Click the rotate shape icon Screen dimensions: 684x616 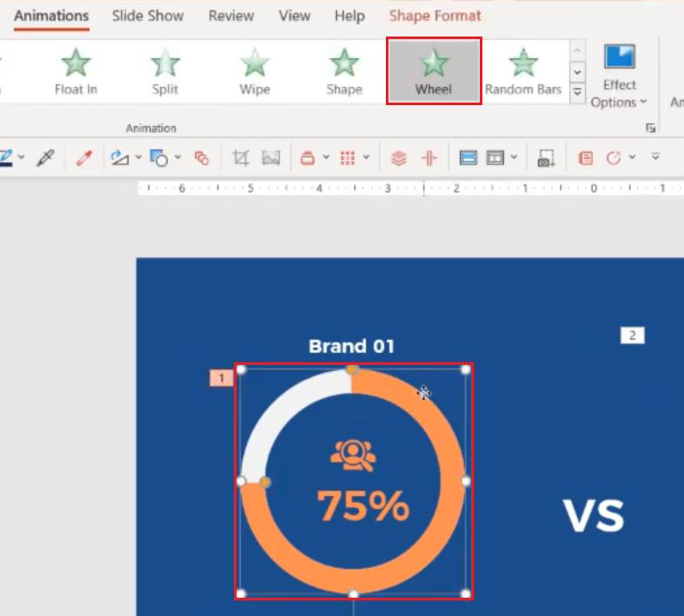point(120,158)
